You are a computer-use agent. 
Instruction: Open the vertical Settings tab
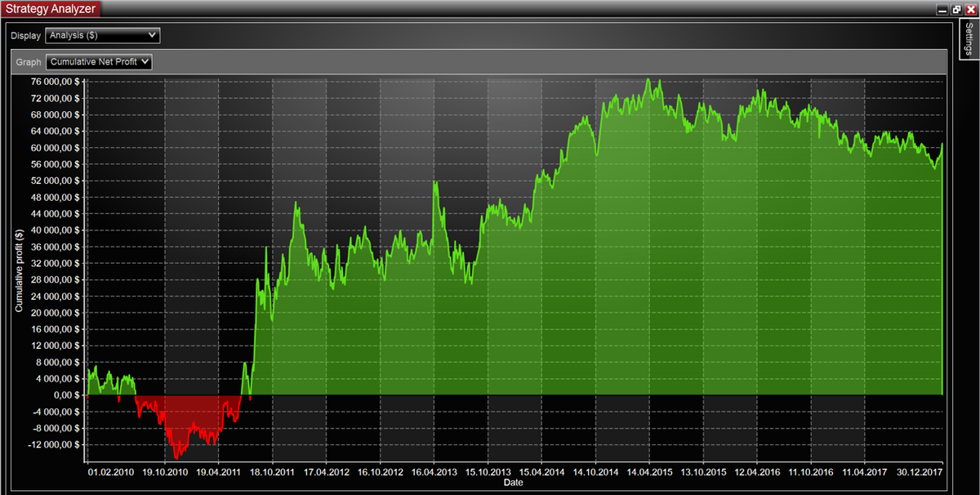[x=968, y=38]
